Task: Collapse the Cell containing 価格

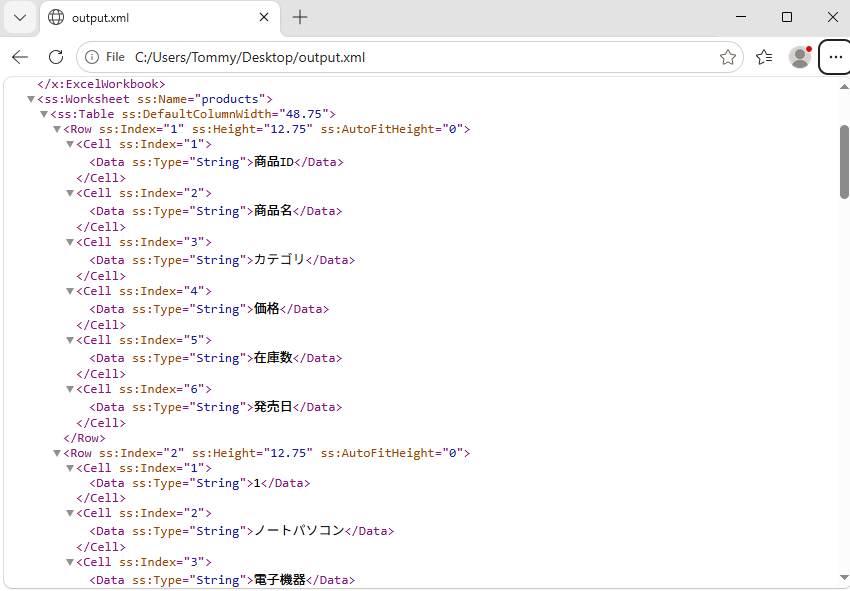Action: tap(70, 291)
